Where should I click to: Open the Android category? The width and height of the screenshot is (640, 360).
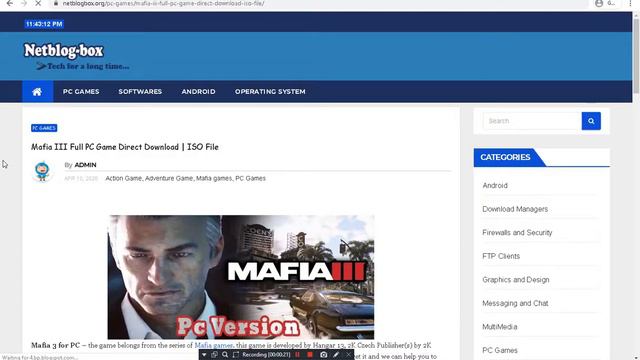(x=495, y=185)
